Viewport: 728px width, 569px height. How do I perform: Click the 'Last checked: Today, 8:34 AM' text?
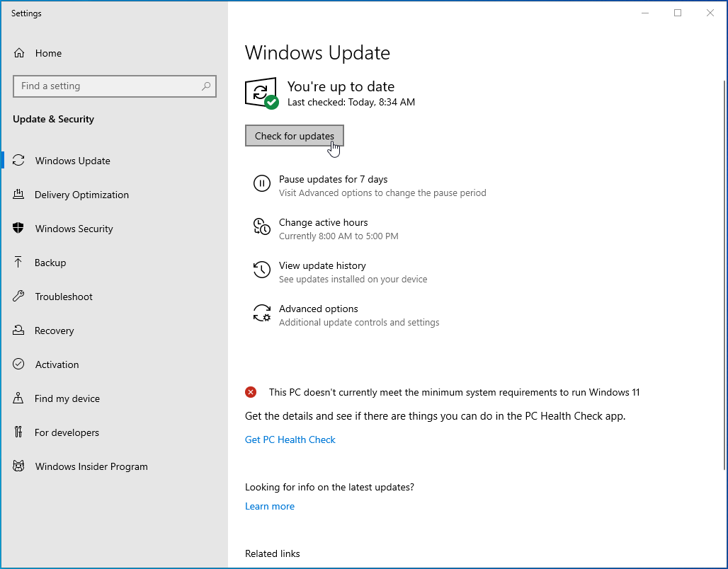click(x=351, y=102)
